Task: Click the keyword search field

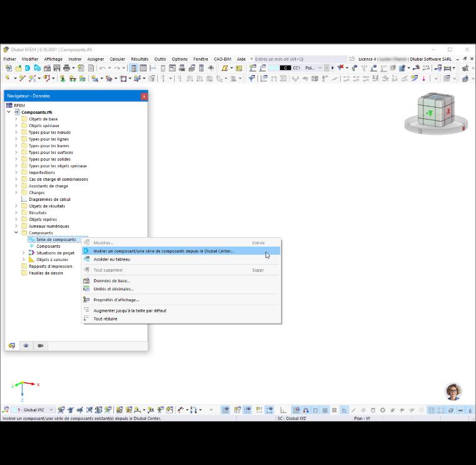Action: [x=299, y=59]
